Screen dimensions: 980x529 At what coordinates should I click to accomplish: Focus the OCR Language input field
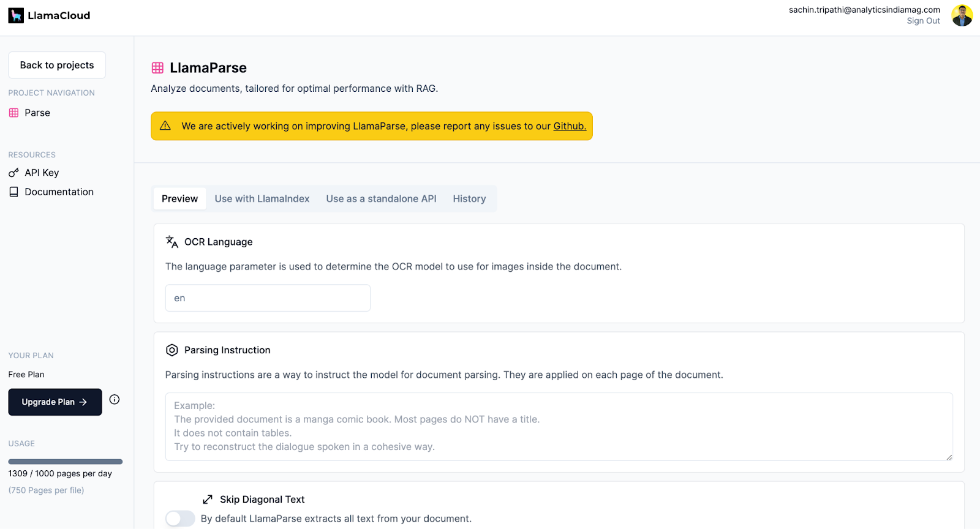[x=268, y=298]
